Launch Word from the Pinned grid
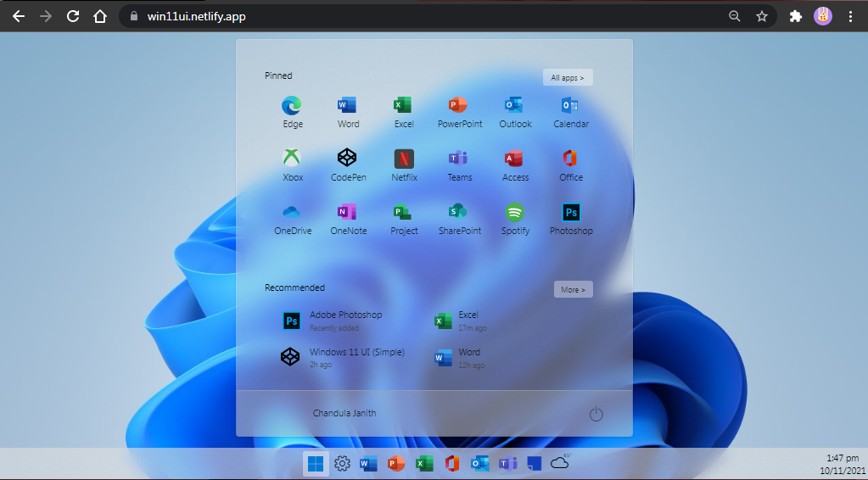 click(x=348, y=113)
